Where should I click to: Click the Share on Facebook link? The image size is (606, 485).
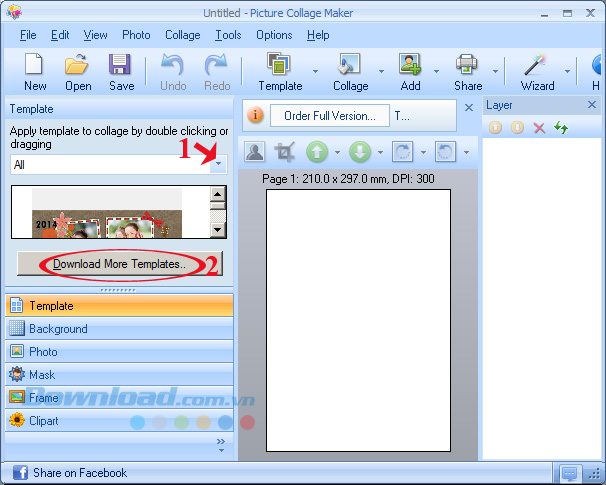point(79,473)
